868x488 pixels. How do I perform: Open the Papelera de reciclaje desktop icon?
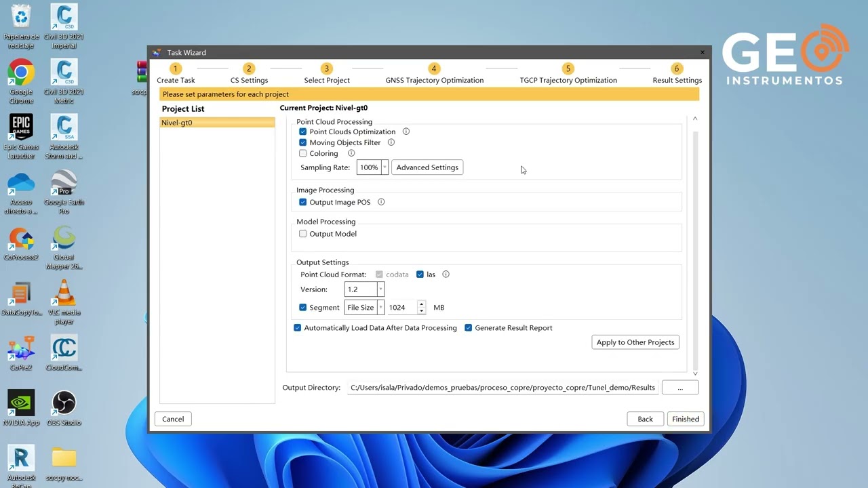(21, 26)
